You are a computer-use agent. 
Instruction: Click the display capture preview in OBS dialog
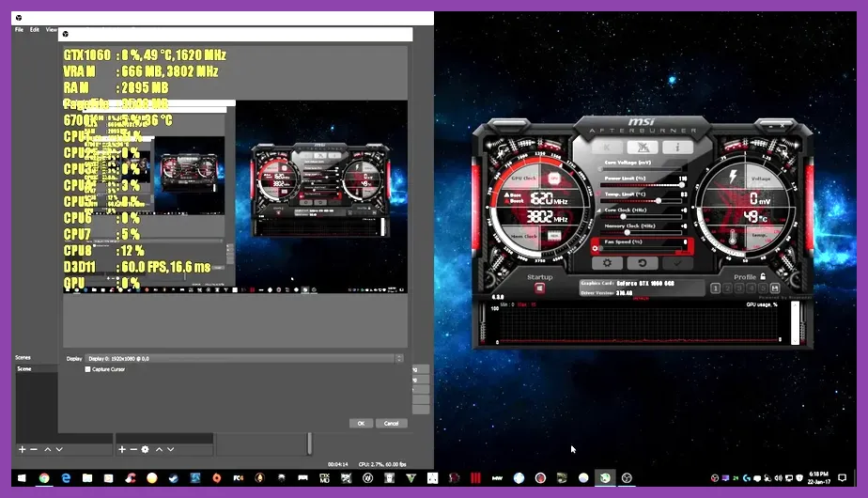coord(236,196)
